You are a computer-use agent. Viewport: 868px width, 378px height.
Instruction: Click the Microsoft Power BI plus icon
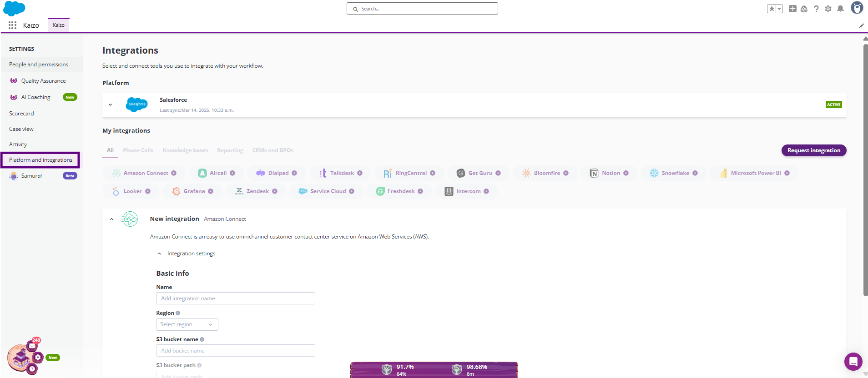[x=787, y=173]
